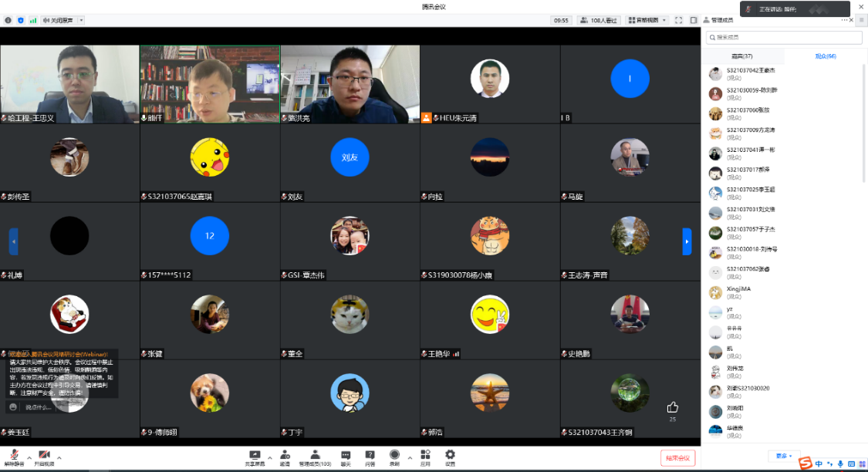Viewport: 868px width, 472px height.
Task: Open the Chat panel icon
Action: (346, 456)
